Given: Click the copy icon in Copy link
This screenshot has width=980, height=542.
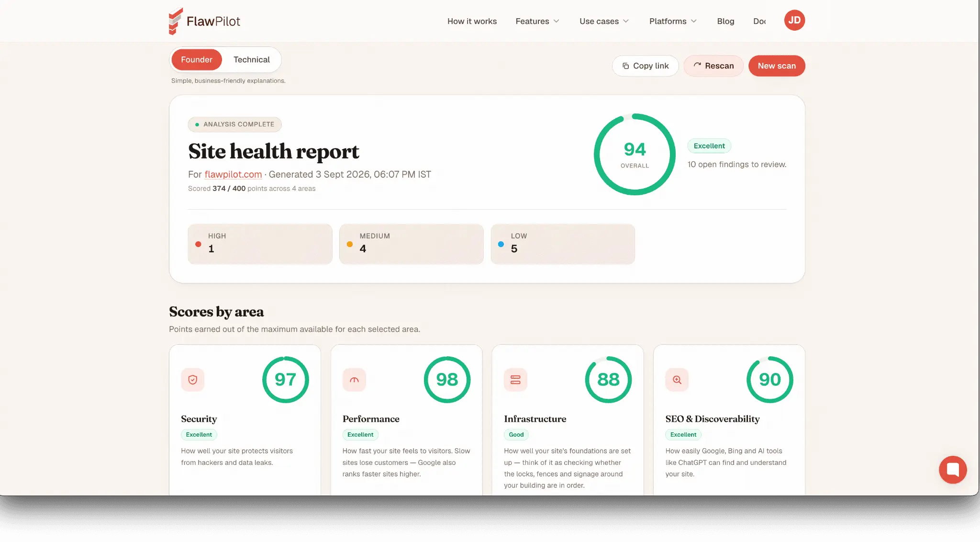Looking at the screenshot, I should point(625,66).
